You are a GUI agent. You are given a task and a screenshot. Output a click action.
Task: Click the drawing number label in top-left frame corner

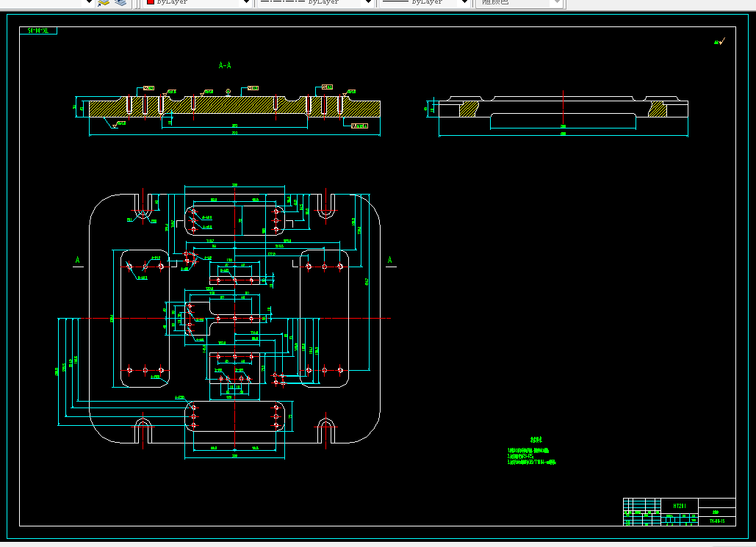(x=38, y=30)
